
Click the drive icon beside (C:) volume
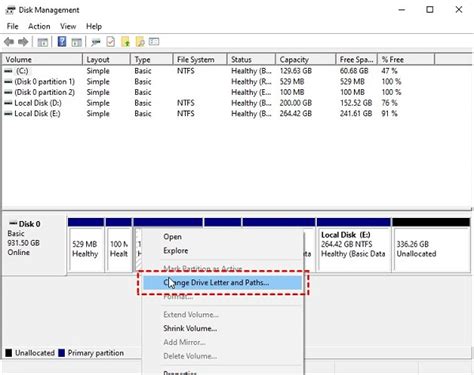click(8, 71)
